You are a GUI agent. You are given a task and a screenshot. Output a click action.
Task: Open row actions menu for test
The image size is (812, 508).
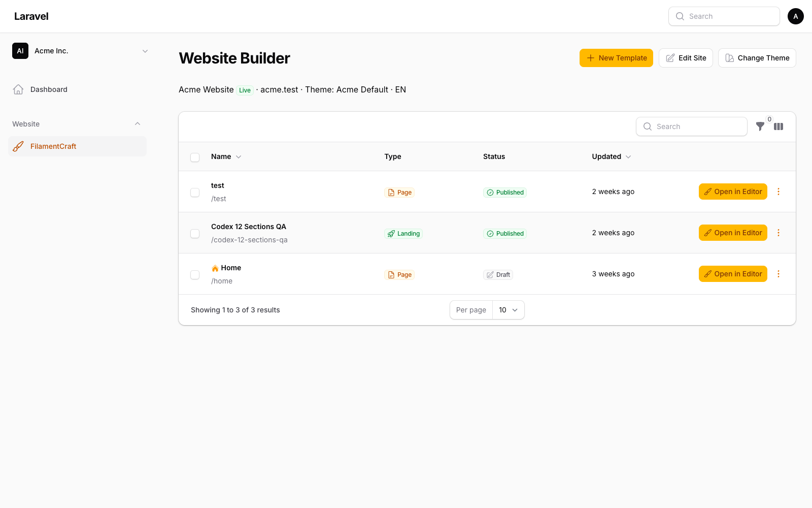click(x=779, y=192)
